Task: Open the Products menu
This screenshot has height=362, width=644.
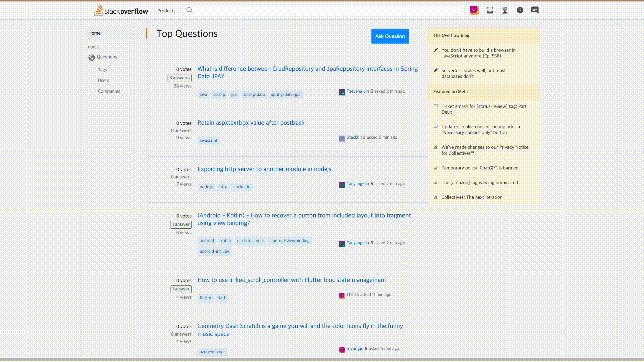Action: (166, 11)
